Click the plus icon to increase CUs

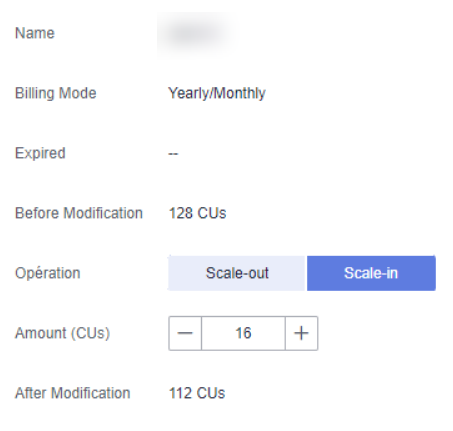click(301, 333)
